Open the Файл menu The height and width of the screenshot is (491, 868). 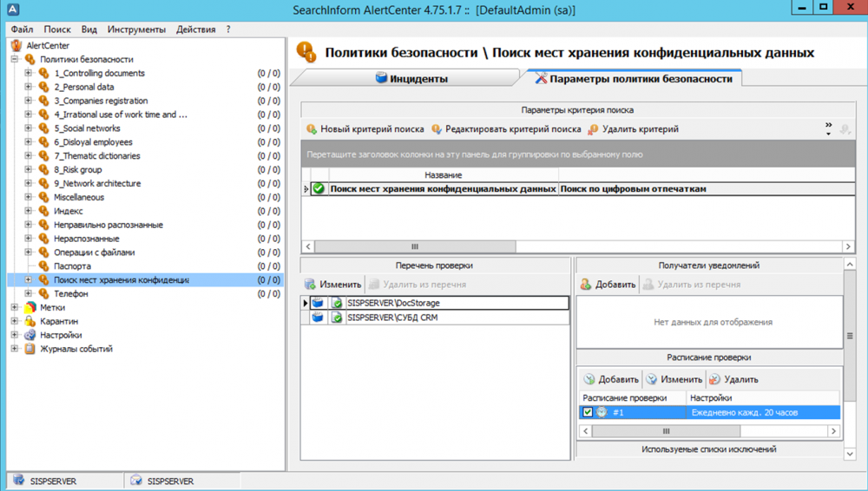coord(22,29)
